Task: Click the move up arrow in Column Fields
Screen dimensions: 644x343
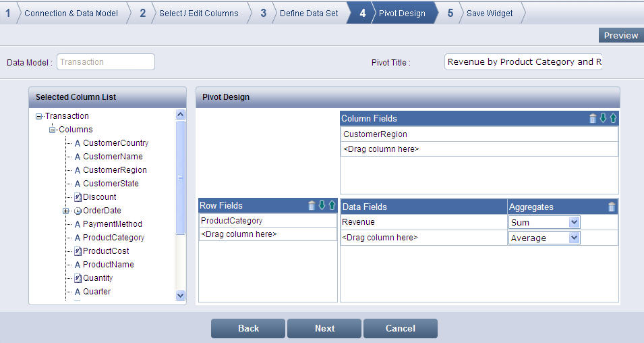Action: point(613,118)
